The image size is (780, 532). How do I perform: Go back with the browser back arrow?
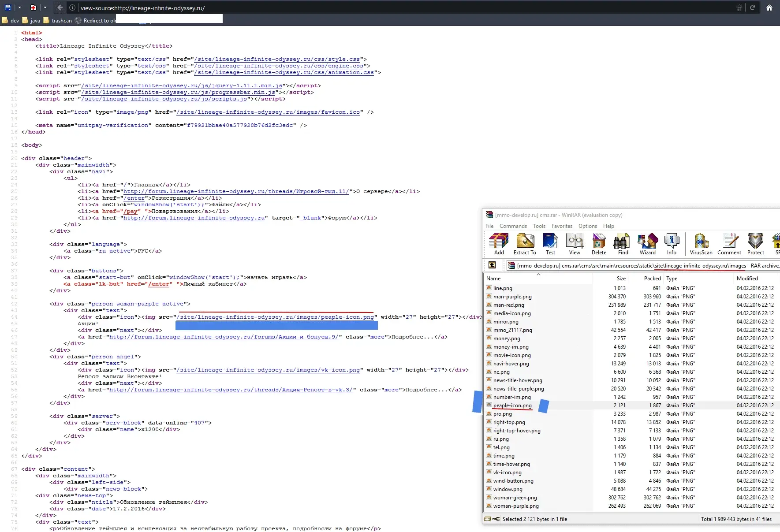click(60, 7)
